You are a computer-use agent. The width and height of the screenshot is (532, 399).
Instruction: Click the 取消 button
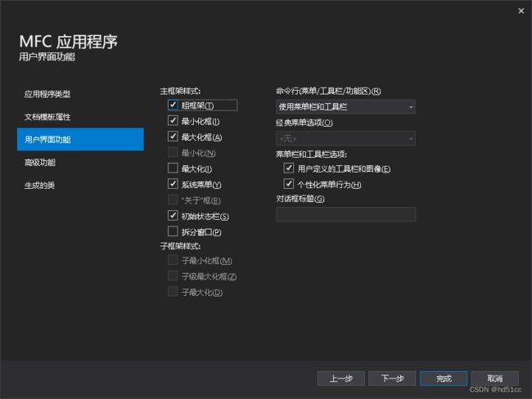pos(494,379)
